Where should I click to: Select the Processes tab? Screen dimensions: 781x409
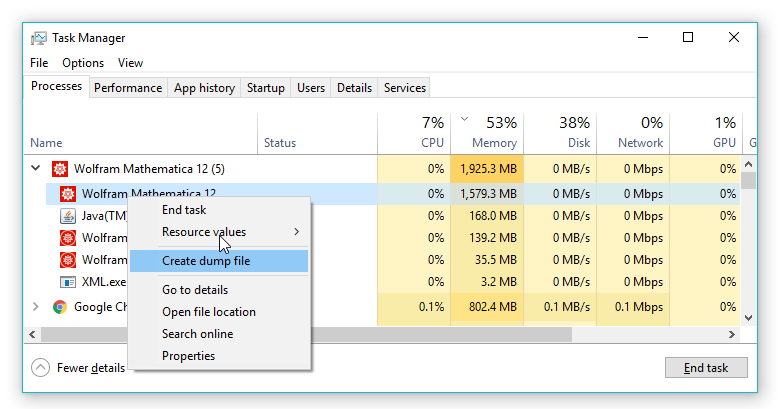click(x=56, y=86)
